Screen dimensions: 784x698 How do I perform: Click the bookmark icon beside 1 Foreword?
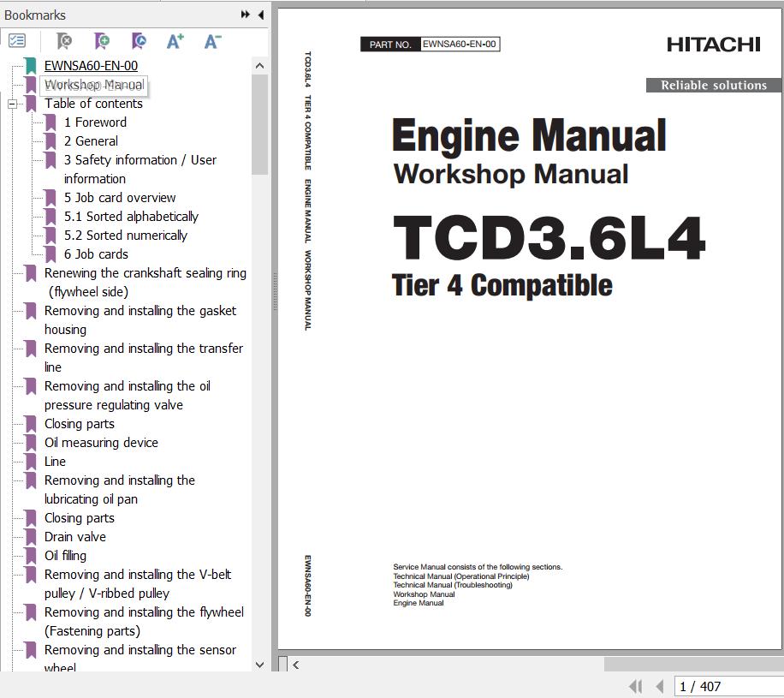coord(50,122)
